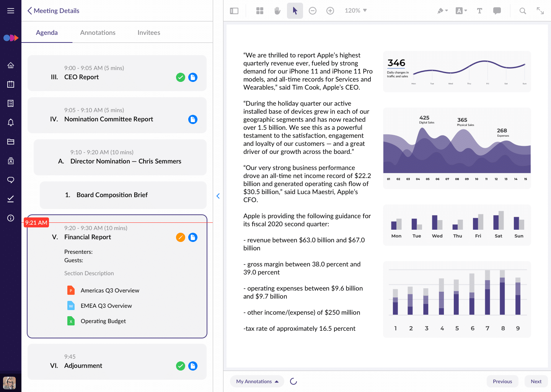Add a comment note annotation
This screenshot has width=551, height=392.
[x=497, y=11]
